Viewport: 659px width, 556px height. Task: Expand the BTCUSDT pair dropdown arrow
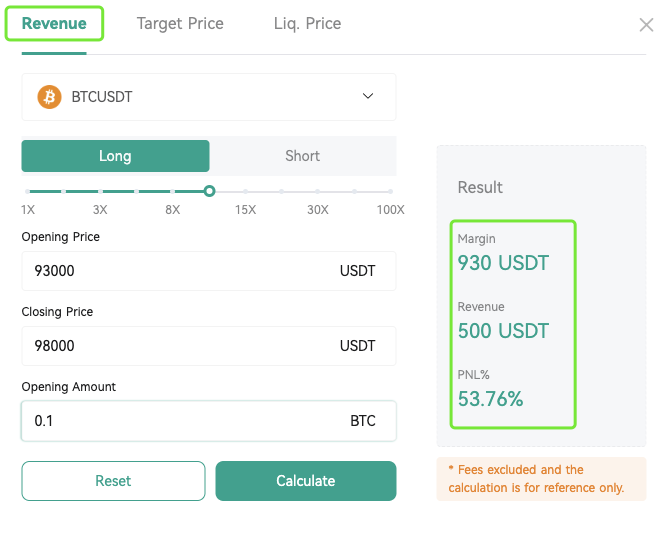(x=368, y=96)
